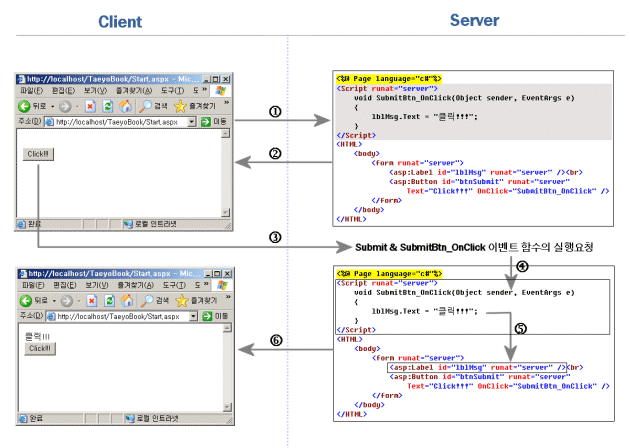The width and height of the screenshot is (630, 448).
Task: Open 즐겨찾기(A) menu in upper browser window
Action: tap(134, 90)
